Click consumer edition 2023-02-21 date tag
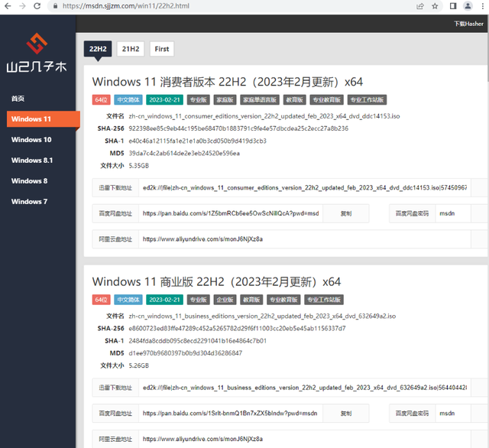 pos(165,100)
